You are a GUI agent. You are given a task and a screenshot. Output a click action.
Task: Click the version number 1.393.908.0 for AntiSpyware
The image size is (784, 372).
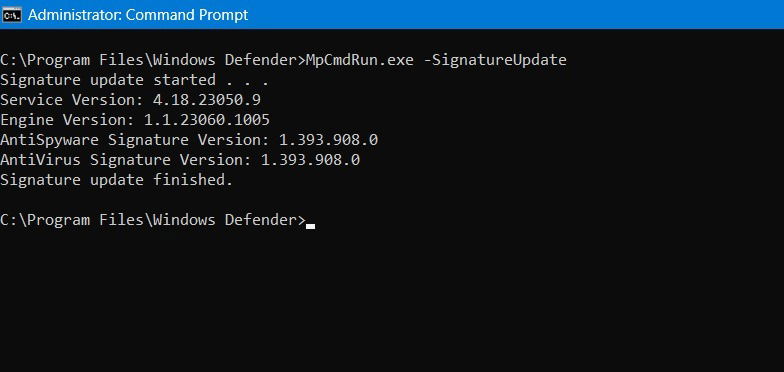point(328,140)
